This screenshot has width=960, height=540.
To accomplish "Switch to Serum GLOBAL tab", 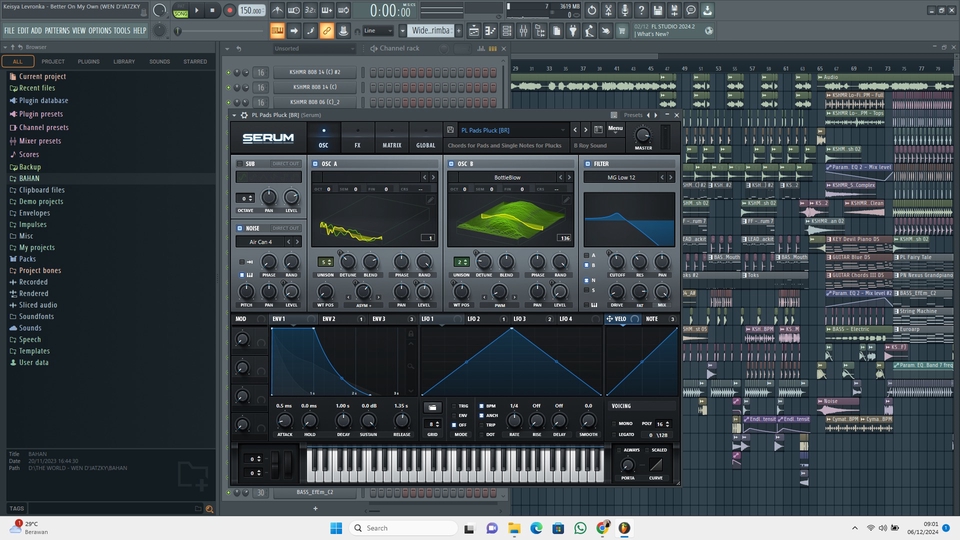I will pos(426,138).
